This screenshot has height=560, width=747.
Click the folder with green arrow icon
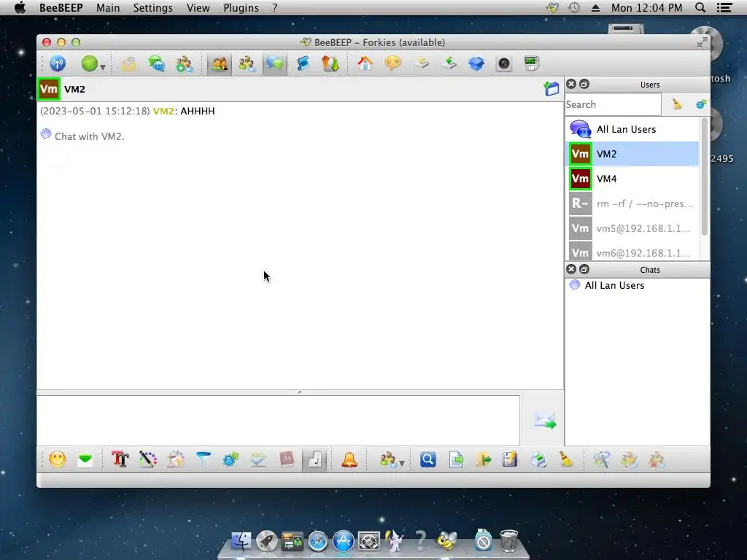484,459
